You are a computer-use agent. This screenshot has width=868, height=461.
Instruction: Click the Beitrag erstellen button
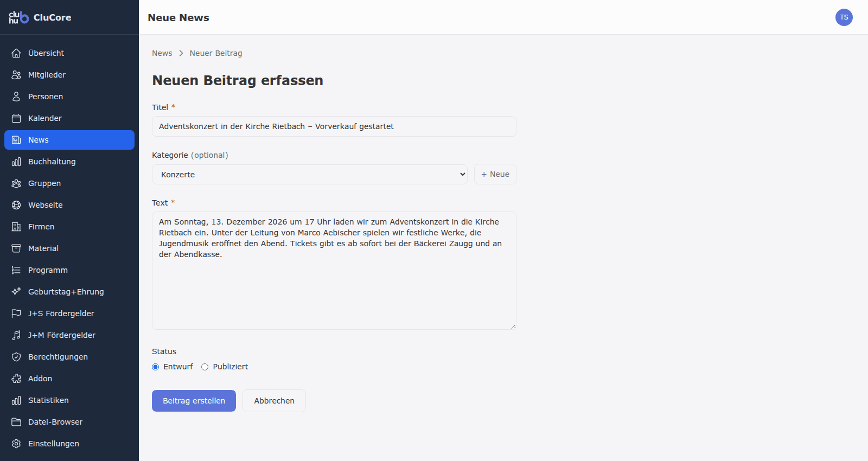click(x=194, y=401)
